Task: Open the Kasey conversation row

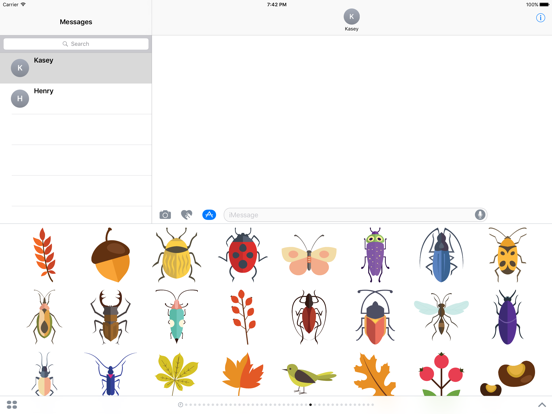Action: [76, 68]
